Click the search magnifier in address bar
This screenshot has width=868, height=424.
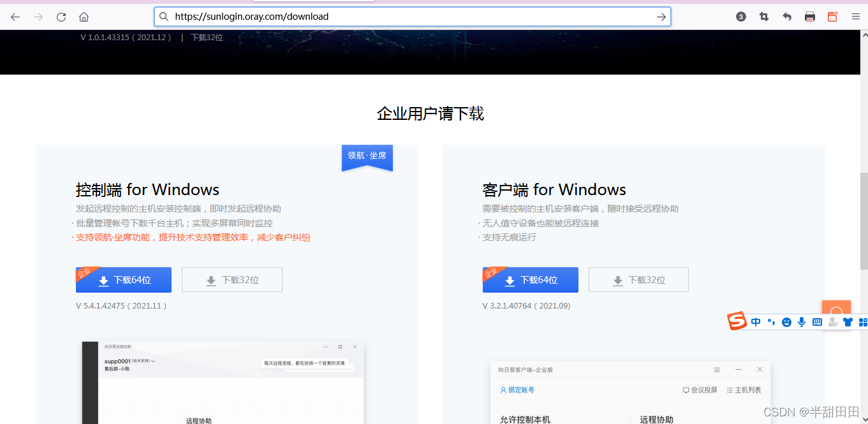pos(164,17)
